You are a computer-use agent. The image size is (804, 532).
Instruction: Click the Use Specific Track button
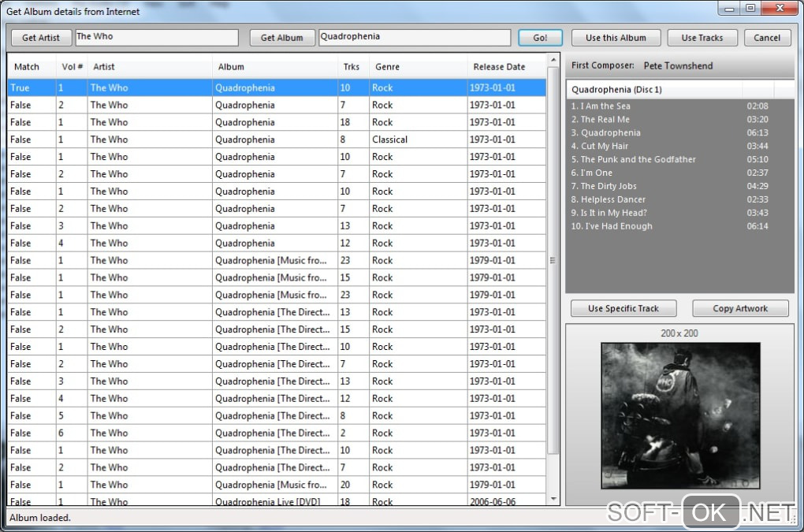click(x=623, y=308)
